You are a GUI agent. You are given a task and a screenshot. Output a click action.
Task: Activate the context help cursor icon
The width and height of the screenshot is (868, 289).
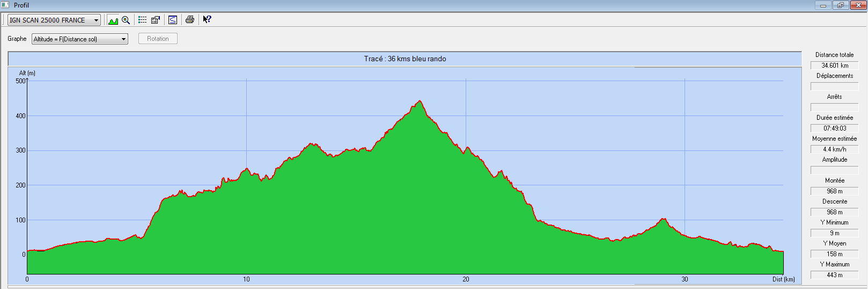point(207,20)
